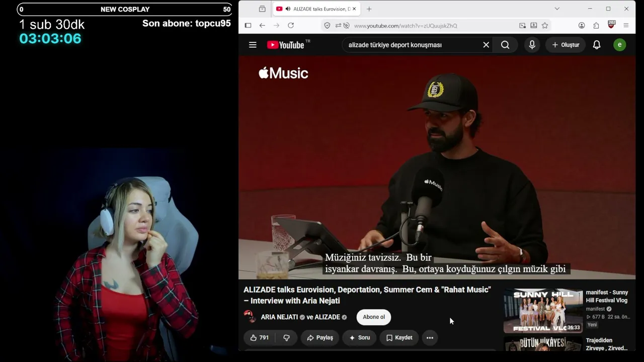The width and height of the screenshot is (644, 362).
Task: Open the Oluştur create menu
Action: [566, 45]
